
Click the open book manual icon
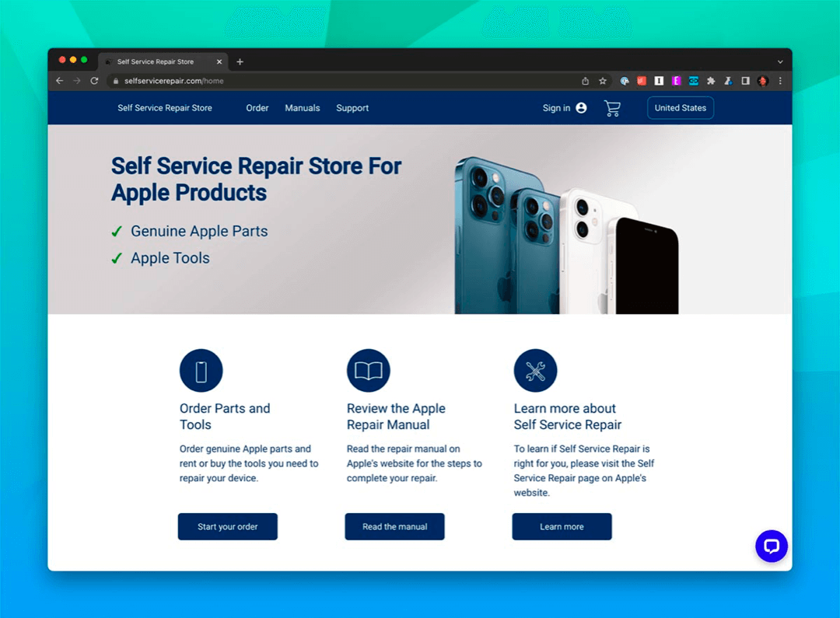tap(368, 371)
